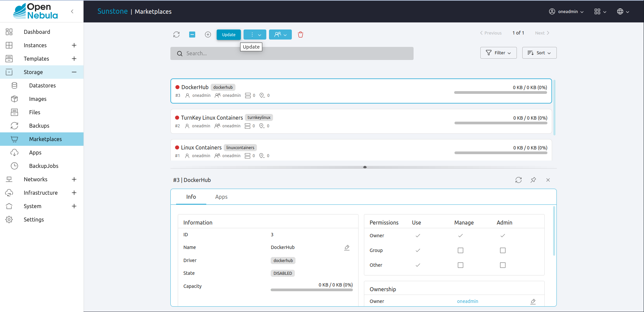Enable Other Manage permission

point(461,265)
